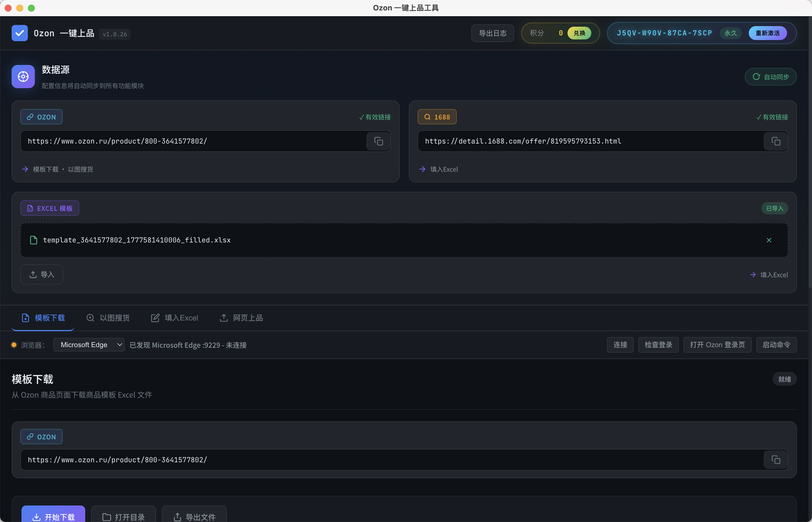Switch to the 模板下载 tab

pos(43,318)
